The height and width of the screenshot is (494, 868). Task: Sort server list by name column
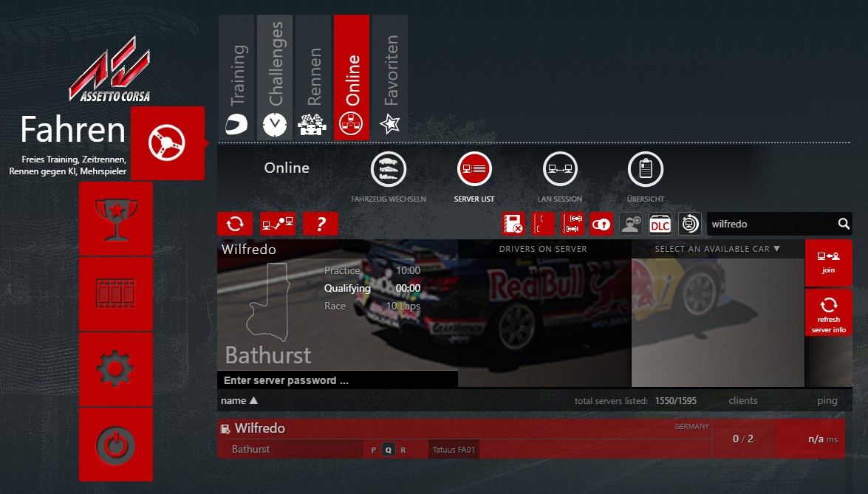click(x=239, y=401)
